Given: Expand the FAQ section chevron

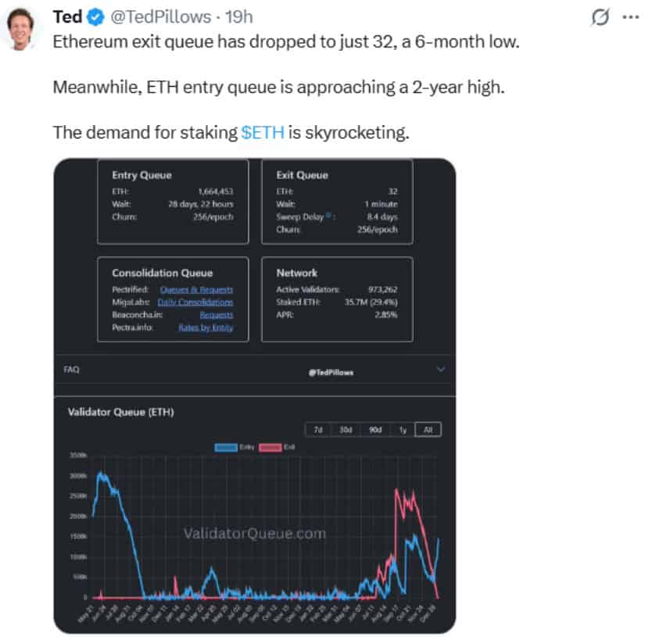Looking at the screenshot, I should click(x=440, y=369).
